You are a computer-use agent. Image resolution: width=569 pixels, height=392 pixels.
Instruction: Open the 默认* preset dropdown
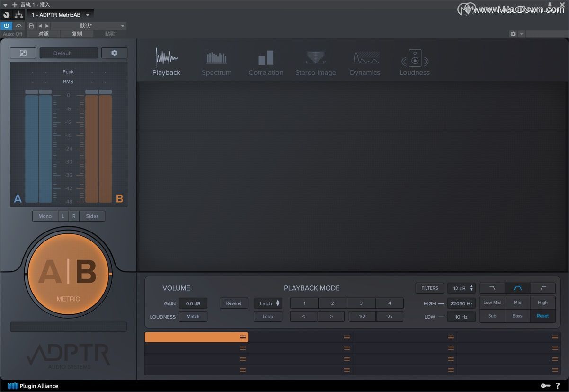89,26
